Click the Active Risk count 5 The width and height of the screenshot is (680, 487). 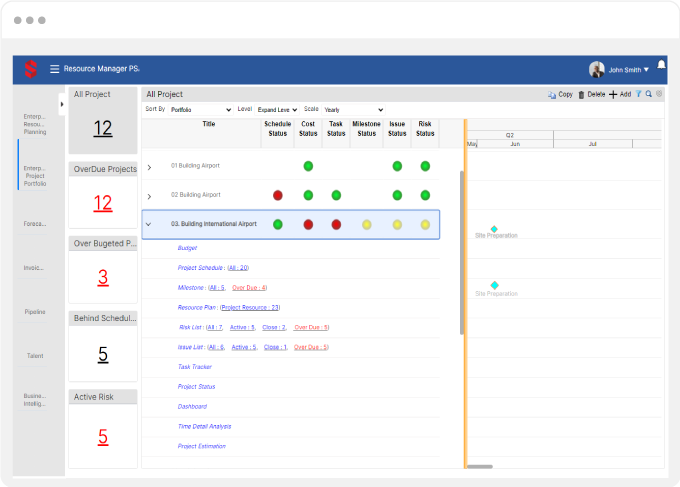click(103, 437)
